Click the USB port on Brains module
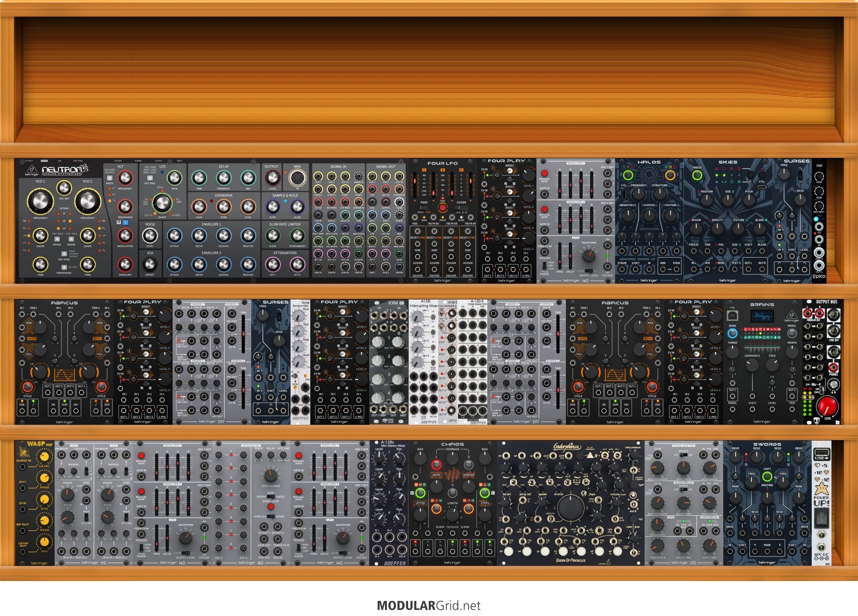 click(x=732, y=316)
